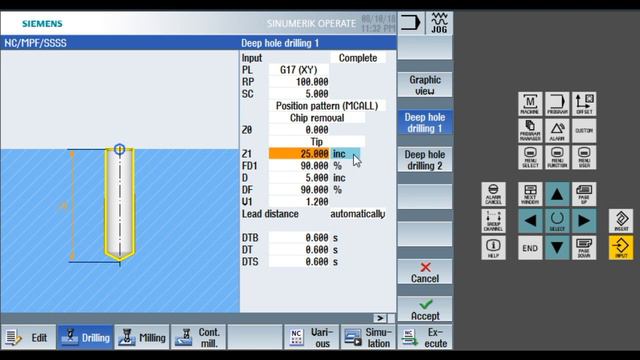The height and width of the screenshot is (360, 640).
Task: Click the right arrow cursor key
Action: [584, 221]
